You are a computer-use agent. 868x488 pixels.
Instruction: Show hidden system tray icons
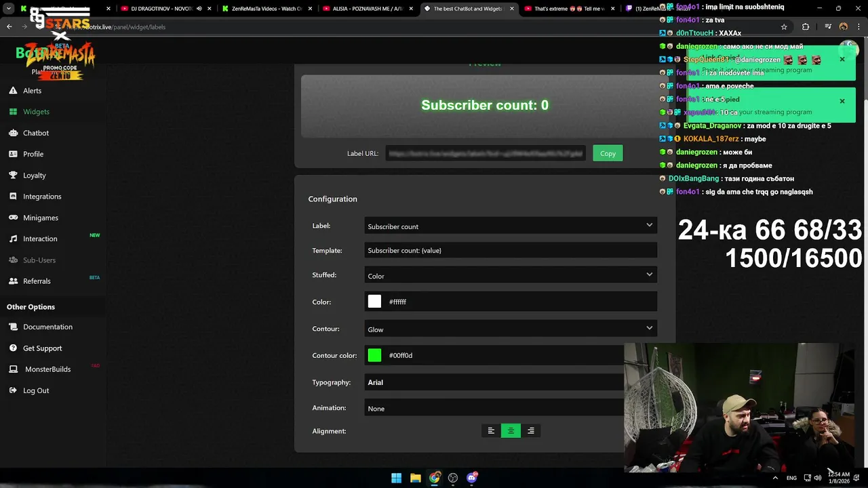click(775, 478)
